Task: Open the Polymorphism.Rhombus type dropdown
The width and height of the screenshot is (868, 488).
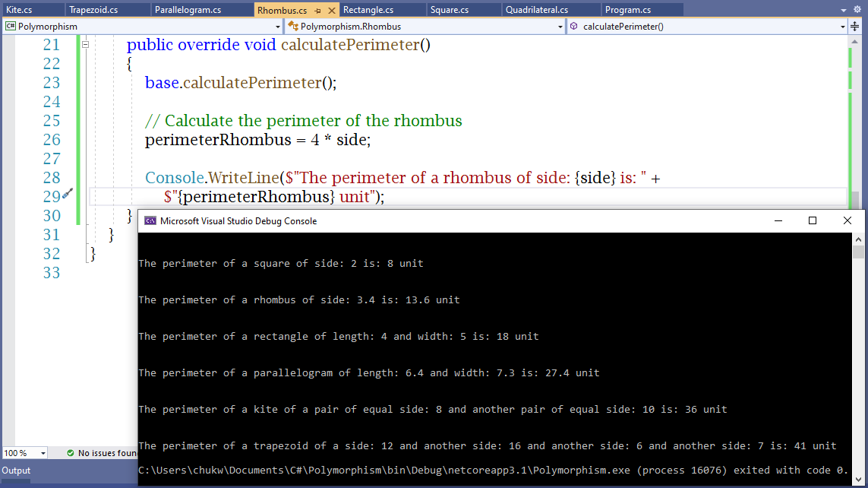Action: click(560, 27)
